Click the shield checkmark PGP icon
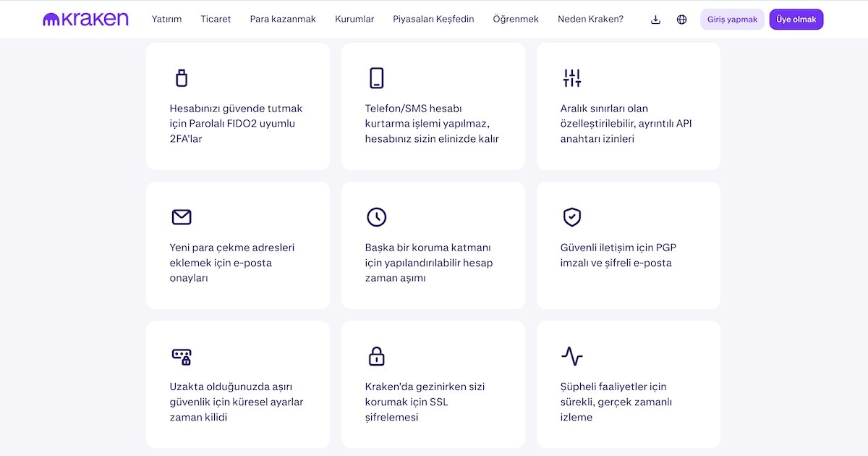 tap(571, 216)
